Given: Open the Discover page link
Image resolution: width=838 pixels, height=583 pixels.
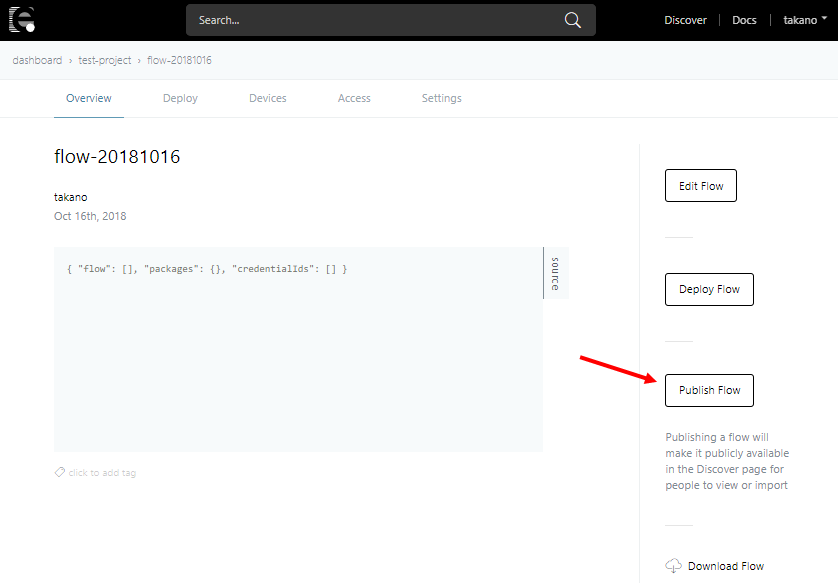Looking at the screenshot, I should (x=685, y=20).
